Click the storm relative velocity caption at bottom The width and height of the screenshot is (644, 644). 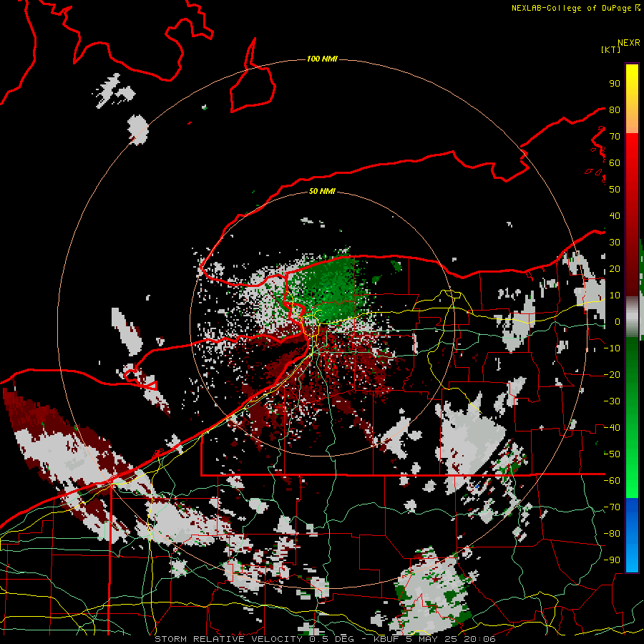tap(325, 639)
